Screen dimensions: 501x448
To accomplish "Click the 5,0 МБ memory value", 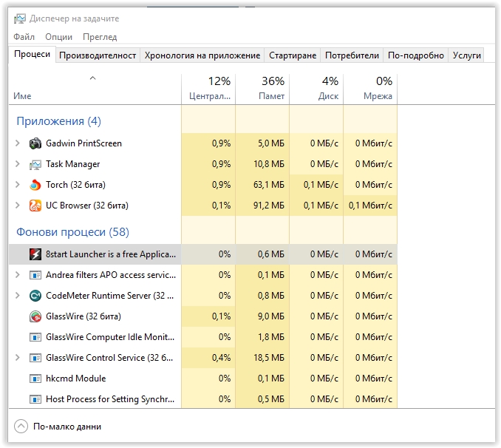I will (x=271, y=143).
